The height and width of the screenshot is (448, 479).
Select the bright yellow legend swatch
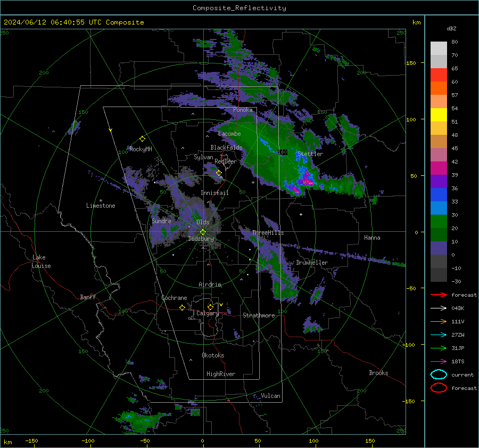(x=439, y=115)
